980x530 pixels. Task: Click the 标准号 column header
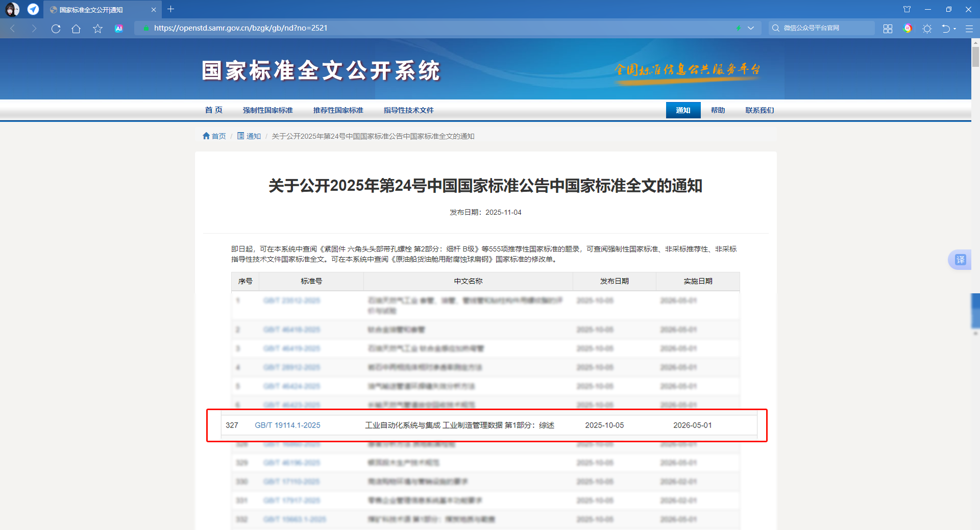point(311,281)
